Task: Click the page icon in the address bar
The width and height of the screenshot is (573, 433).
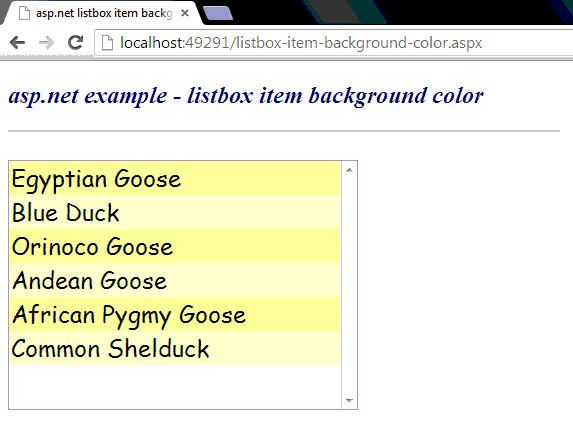Action: [107, 43]
